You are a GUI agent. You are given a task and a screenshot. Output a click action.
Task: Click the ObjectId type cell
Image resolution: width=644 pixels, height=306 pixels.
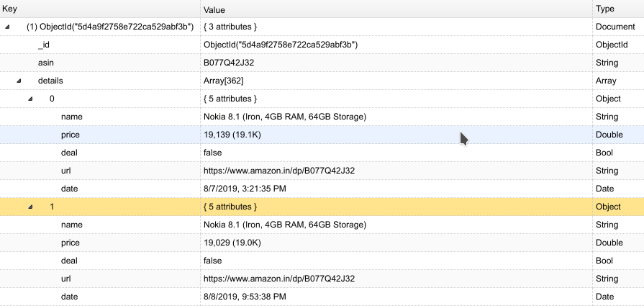point(612,45)
